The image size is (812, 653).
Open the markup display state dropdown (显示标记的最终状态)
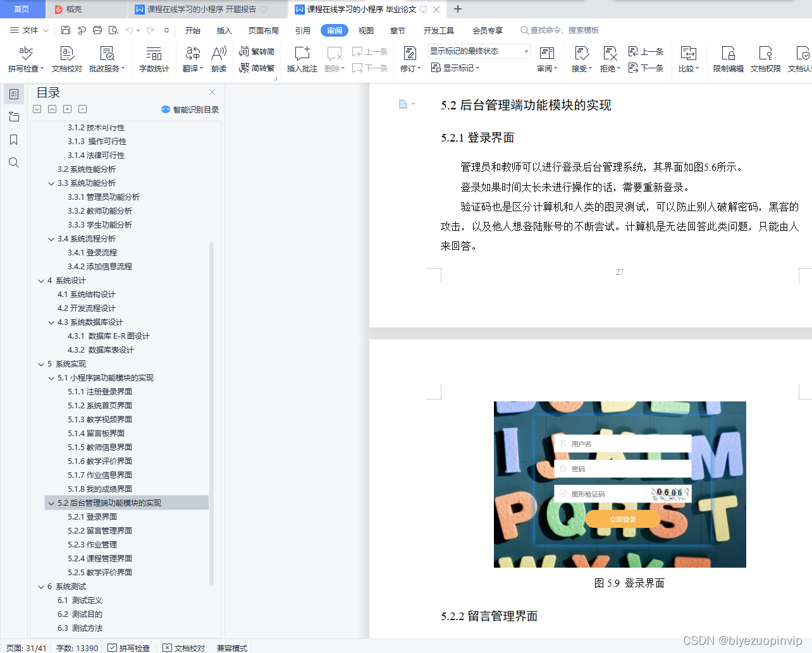coord(479,51)
